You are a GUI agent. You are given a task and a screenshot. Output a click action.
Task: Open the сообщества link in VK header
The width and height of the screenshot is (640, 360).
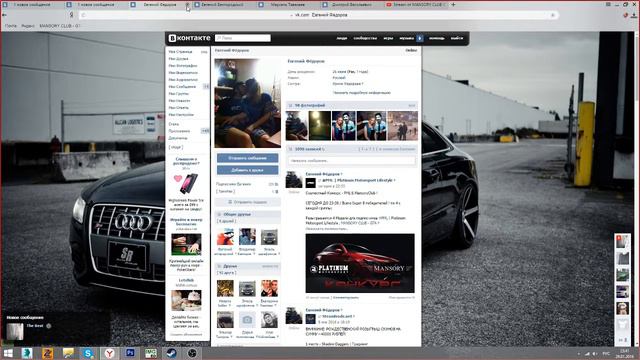pyautogui.click(x=365, y=38)
